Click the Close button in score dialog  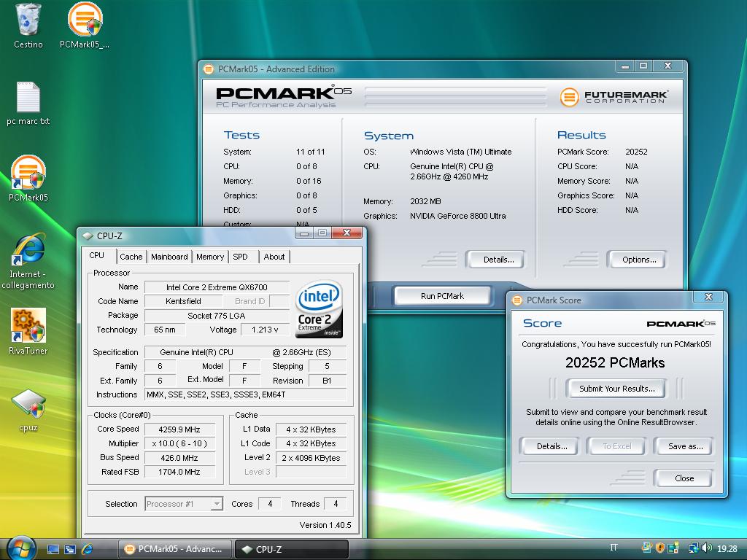(683, 478)
